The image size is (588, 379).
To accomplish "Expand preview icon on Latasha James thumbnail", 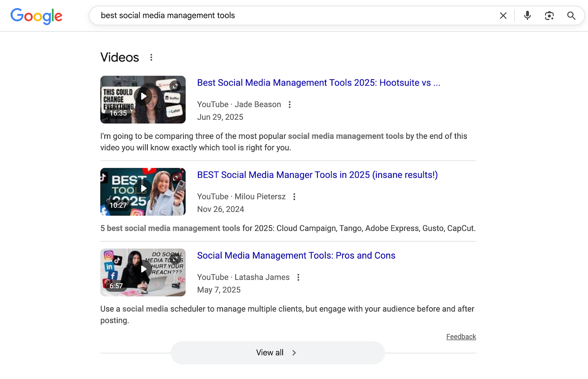I will [x=175, y=259].
